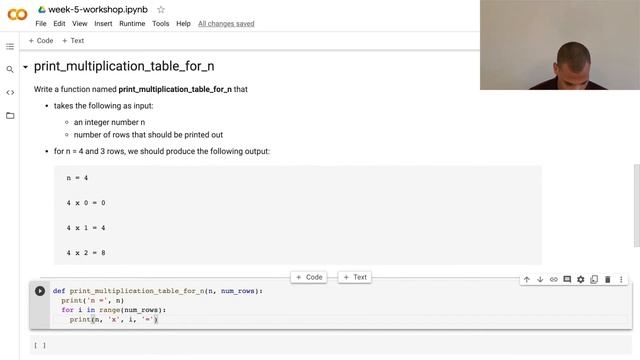Click in the empty code cell below
Viewport: 640px width, 360px height.
click(331, 345)
